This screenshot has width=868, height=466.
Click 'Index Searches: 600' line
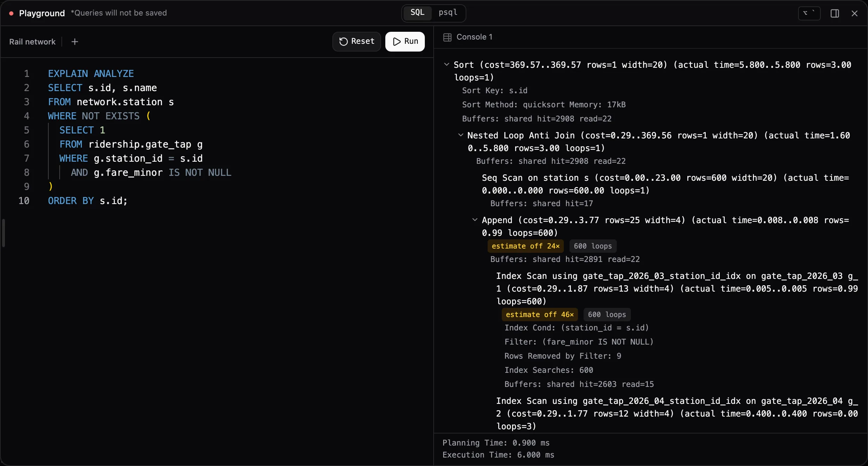(549, 370)
